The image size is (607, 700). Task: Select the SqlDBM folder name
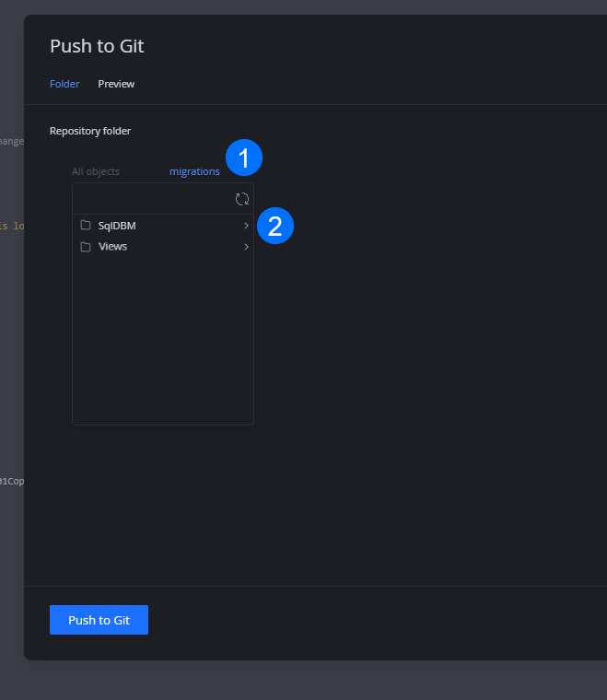[117, 226]
